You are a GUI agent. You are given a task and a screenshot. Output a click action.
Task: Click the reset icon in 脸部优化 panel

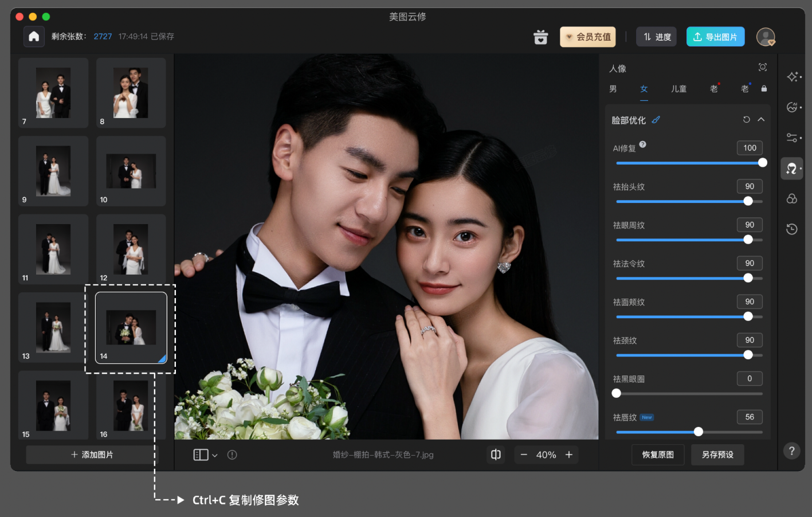coord(746,119)
